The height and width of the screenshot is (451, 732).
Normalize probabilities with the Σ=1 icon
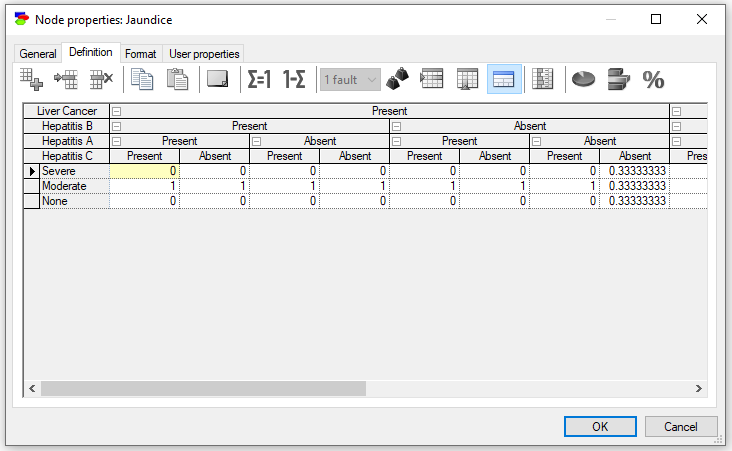[x=259, y=79]
